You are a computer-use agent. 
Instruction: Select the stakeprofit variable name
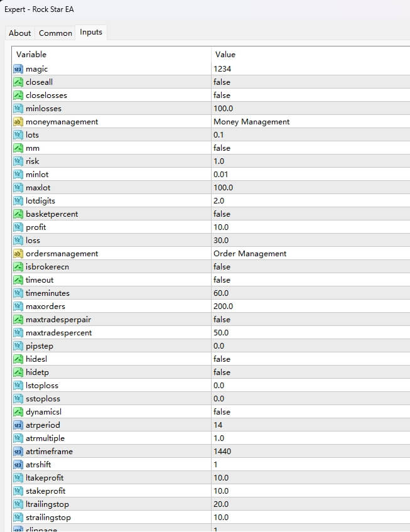pyautogui.click(x=46, y=492)
